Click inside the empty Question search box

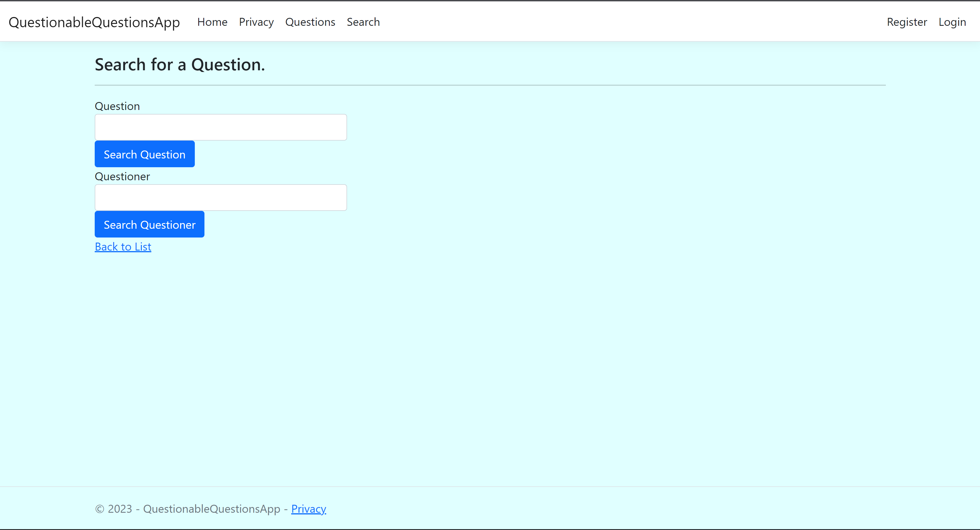click(x=220, y=127)
